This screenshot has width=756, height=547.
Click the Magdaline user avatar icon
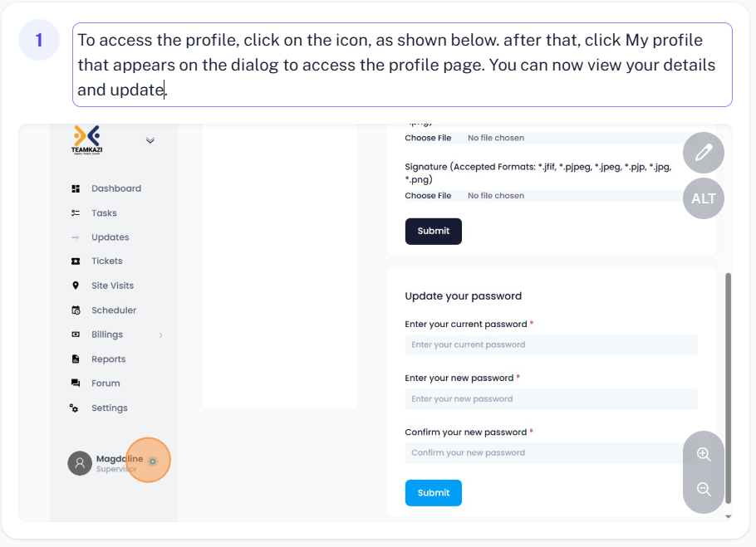80,463
